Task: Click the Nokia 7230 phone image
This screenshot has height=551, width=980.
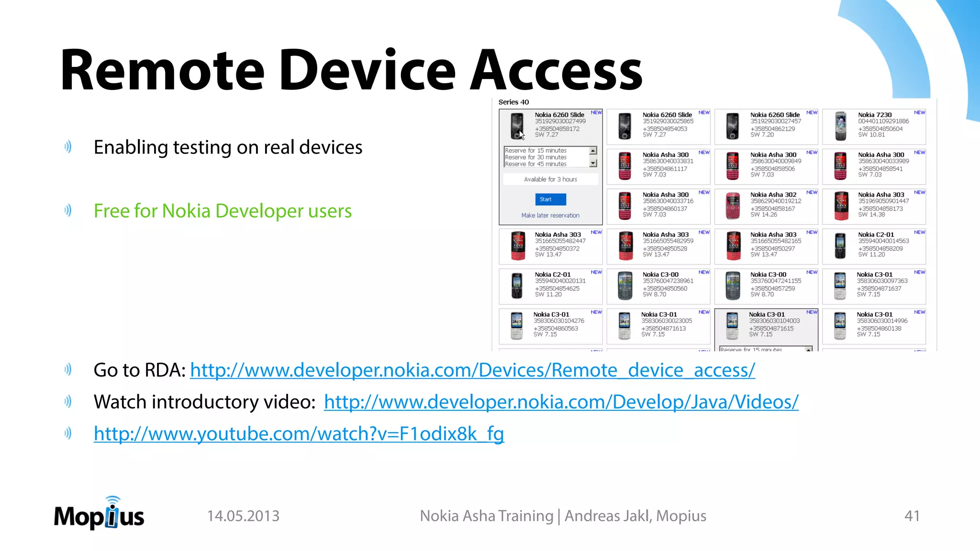Action: 840,126
